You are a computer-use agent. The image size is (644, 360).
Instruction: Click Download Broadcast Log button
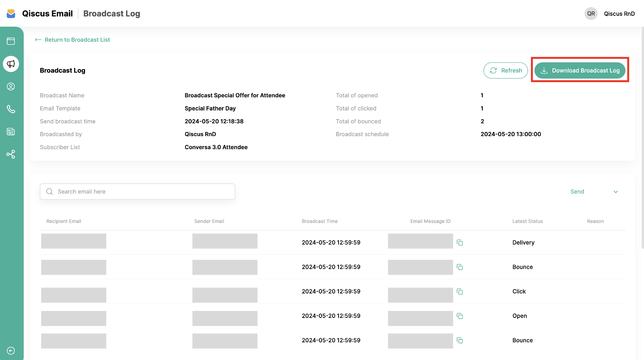coord(580,71)
